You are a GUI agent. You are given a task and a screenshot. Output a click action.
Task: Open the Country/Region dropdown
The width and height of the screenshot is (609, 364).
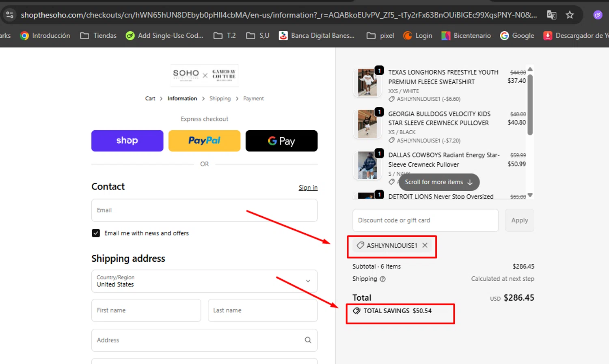tap(204, 281)
